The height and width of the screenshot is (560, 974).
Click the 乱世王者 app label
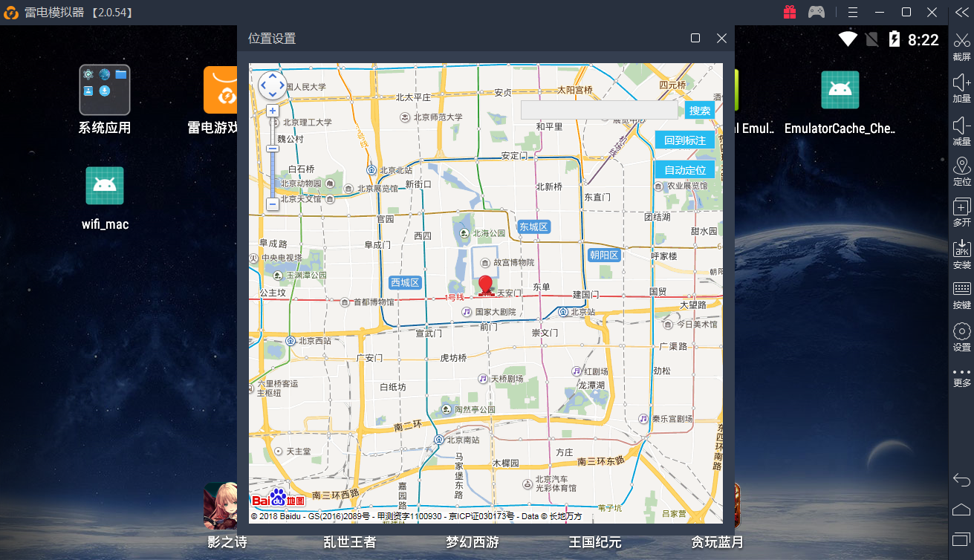(x=350, y=542)
